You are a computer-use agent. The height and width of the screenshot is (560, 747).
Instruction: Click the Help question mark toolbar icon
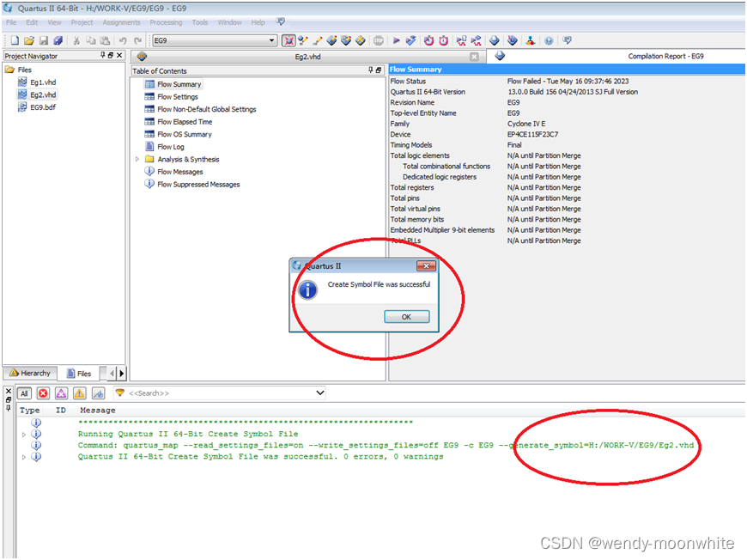(549, 40)
